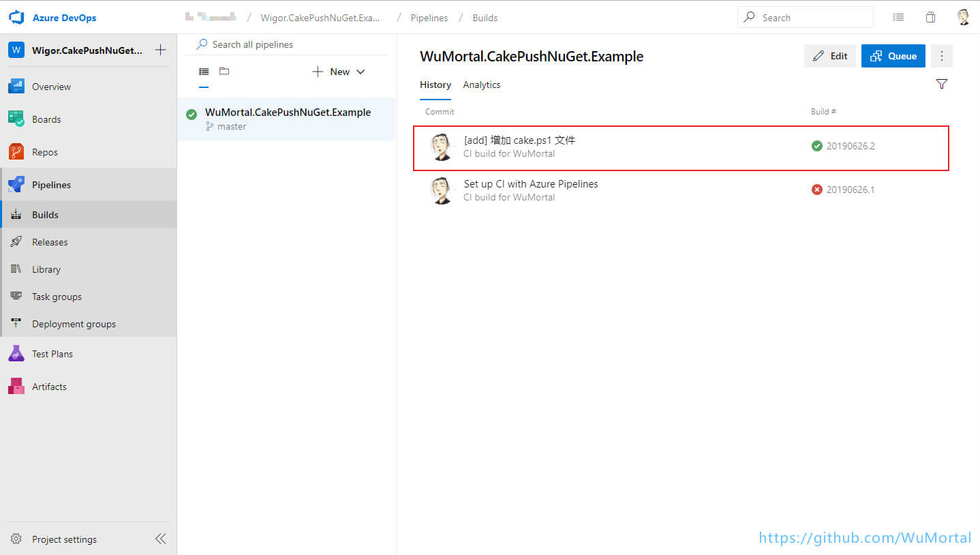The image size is (980, 555).
Task: Switch to the History tab
Action: click(435, 85)
